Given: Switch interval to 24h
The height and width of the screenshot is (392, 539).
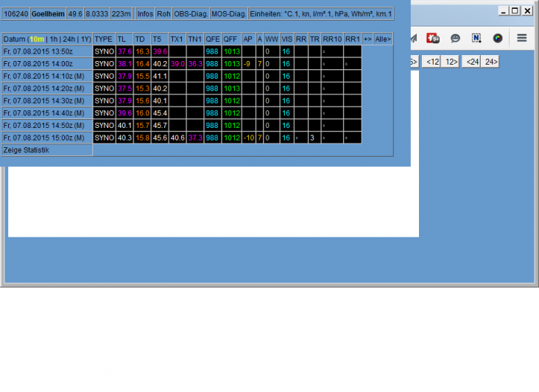Looking at the screenshot, I should pyautogui.click(x=68, y=39).
